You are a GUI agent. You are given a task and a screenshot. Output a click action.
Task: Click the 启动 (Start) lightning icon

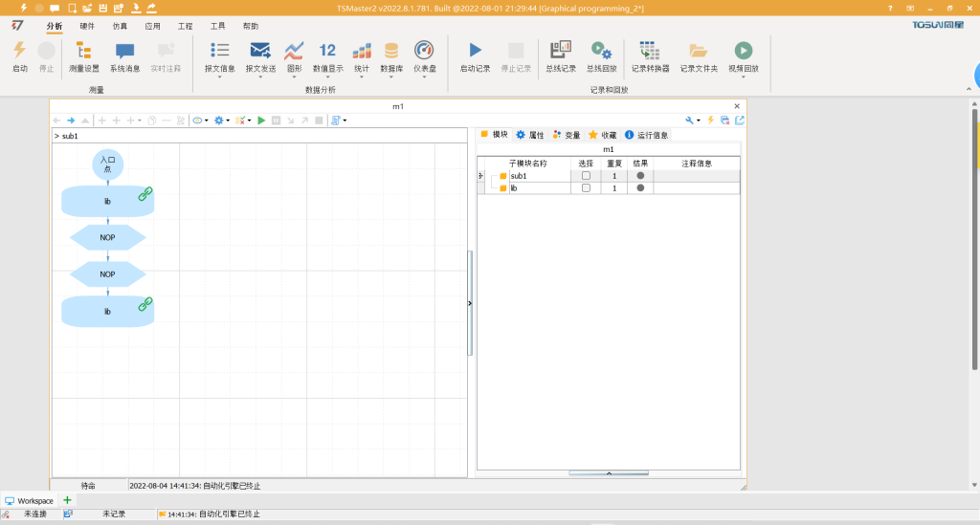click(19, 52)
